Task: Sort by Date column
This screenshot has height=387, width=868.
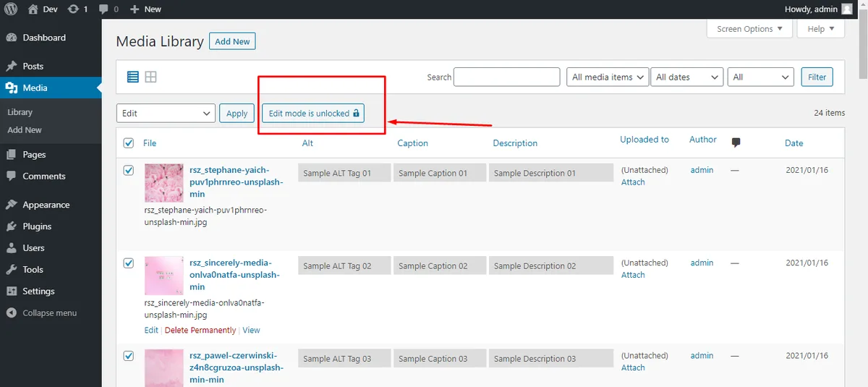Action: [x=794, y=143]
